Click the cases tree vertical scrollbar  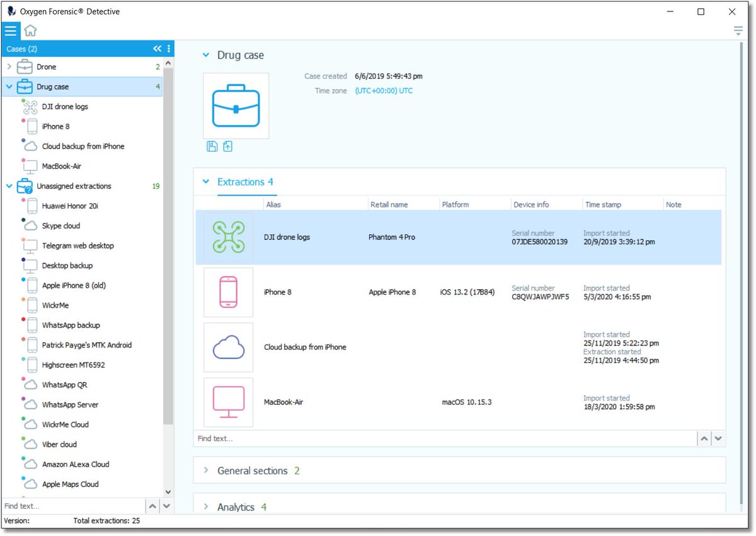(x=168, y=246)
